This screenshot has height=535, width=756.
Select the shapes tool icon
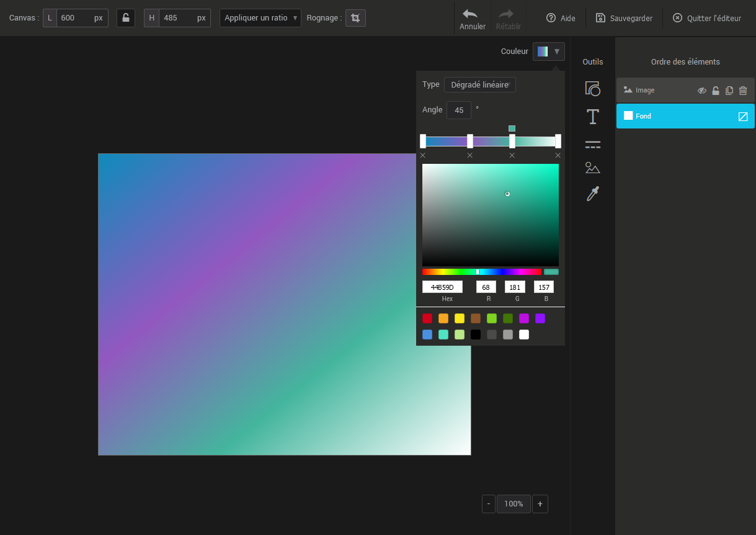point(592,89)
